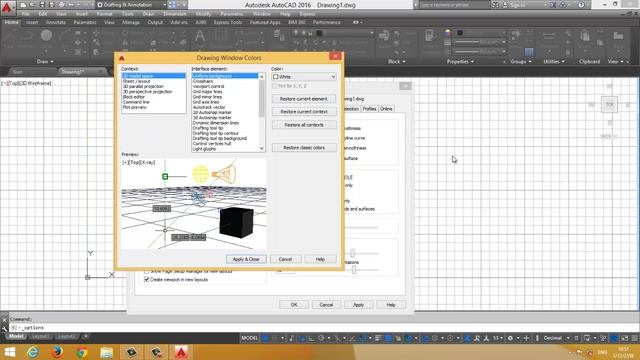Open Internet Explorer from the taskbar

coord(33,352)
